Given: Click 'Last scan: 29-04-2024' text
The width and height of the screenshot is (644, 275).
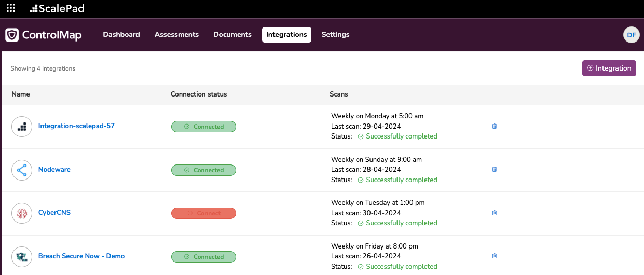Looking at the screenshot, I should click(366, 126).
